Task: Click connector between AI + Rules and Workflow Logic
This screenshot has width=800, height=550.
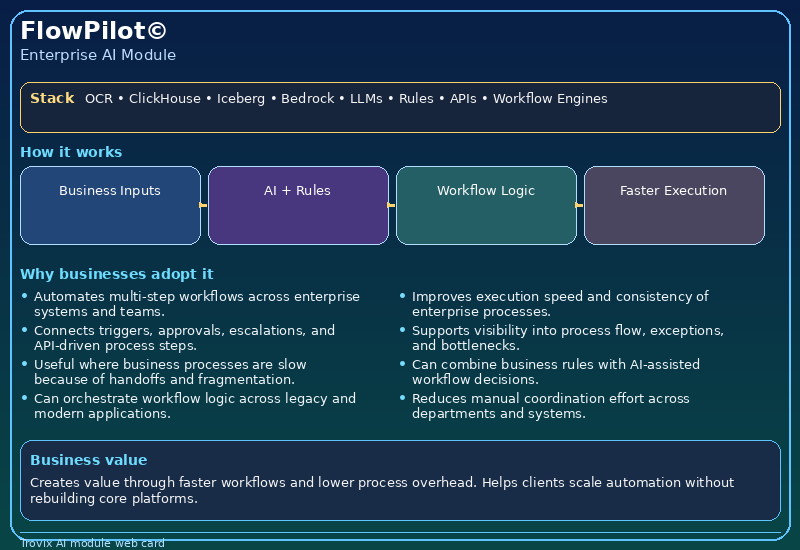Action: click(392, 205)
